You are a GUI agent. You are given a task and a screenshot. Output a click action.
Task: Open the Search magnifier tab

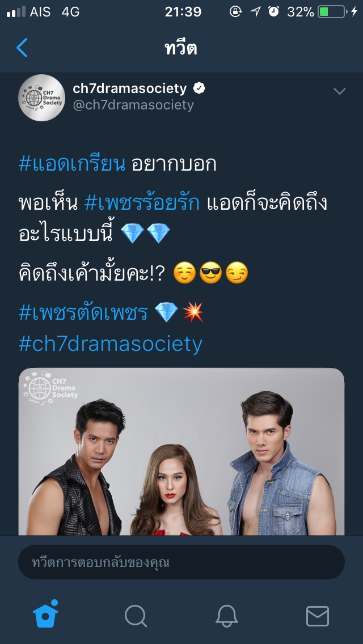click(x=136, y=616)
